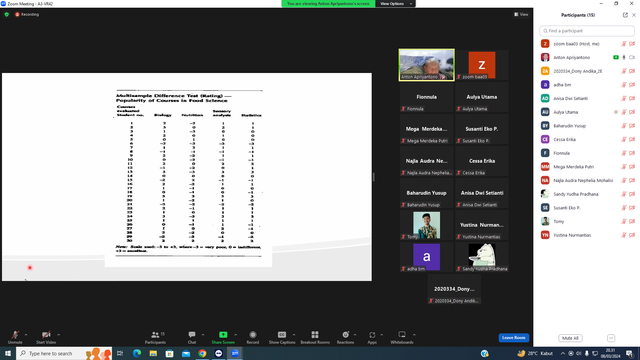Screen dimensions: 640x360
Task: Open the Windows Start menu
Action: tap(8, 353)
